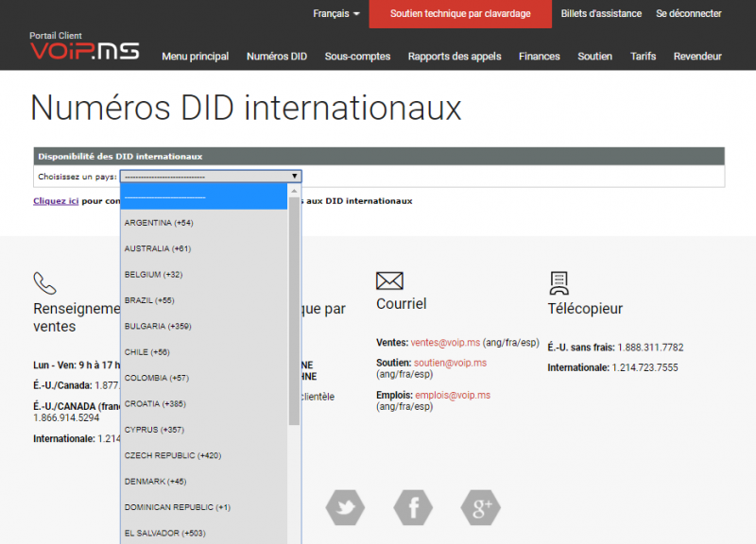Open the Sous-comptes menu

(x=358, y=57)
